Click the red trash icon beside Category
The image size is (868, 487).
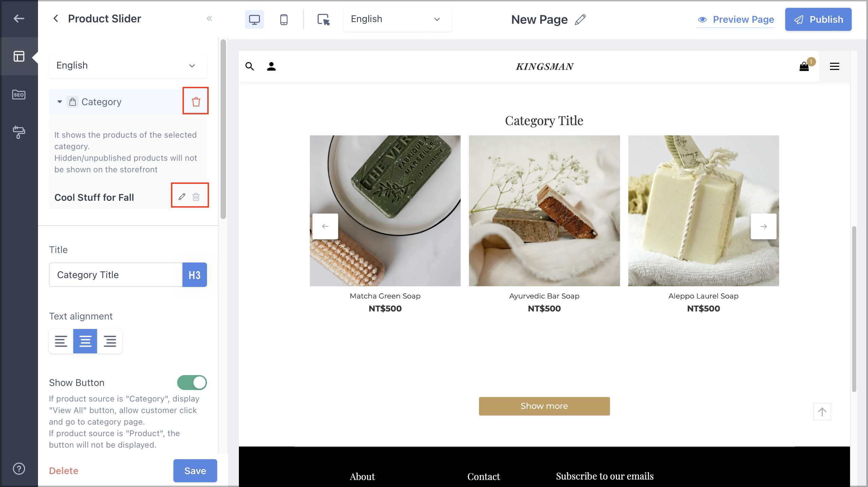(196, 101)
